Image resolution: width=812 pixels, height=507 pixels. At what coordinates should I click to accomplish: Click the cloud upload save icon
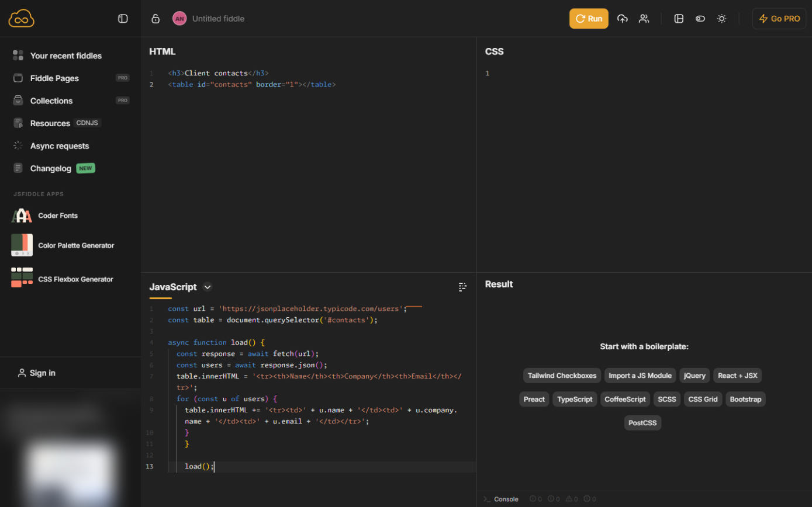coord(623,19)
